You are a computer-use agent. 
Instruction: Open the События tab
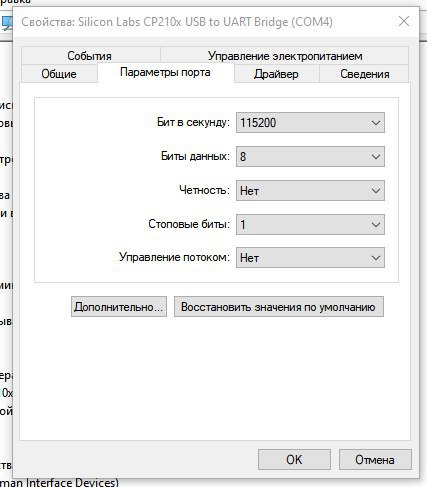click(90, 56)
